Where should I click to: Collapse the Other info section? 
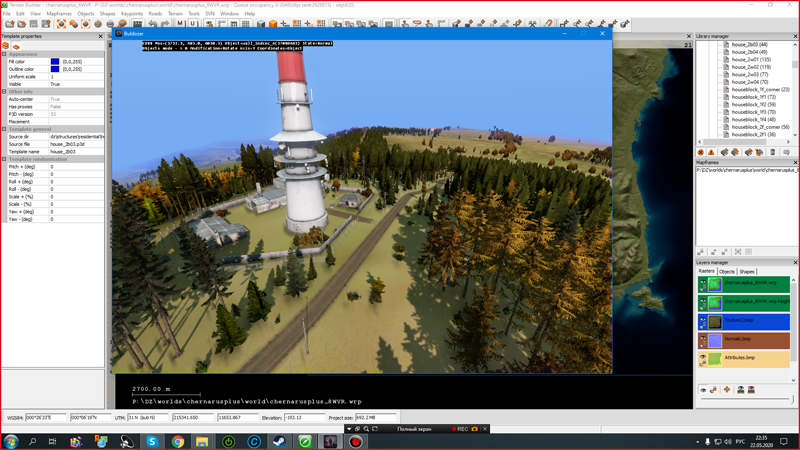point(4,91)
